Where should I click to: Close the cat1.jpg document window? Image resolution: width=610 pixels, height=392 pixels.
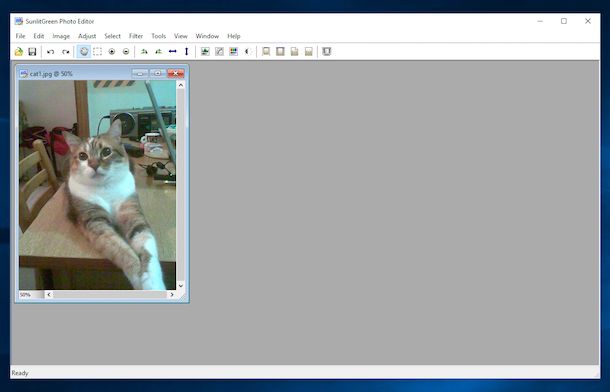click(x=176, y=73)
